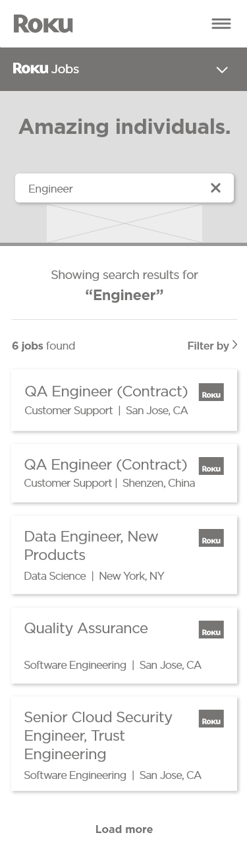Click the Roku Jobs banner title

[x=46, y=69]
